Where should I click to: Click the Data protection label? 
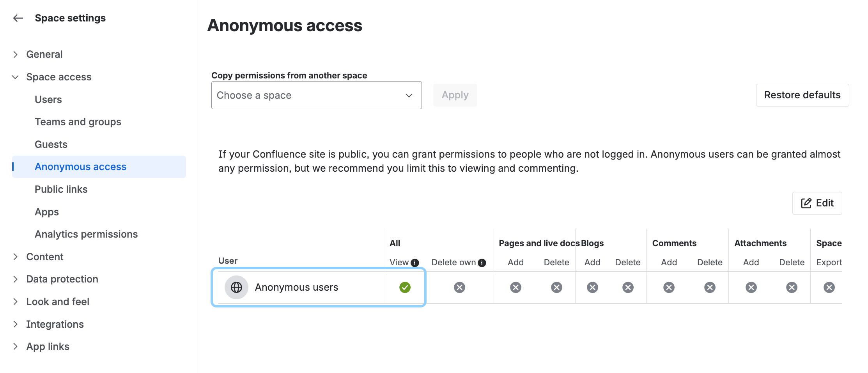click(62, 279)
